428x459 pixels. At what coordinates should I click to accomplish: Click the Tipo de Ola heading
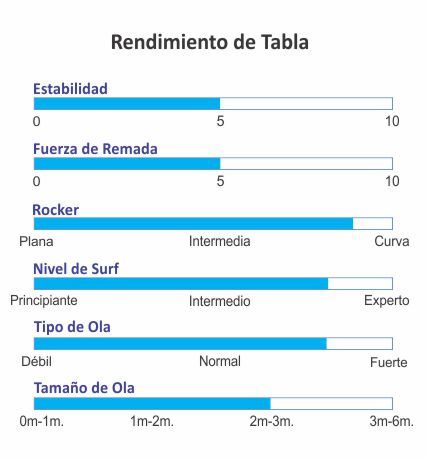[x=72, y=327]
